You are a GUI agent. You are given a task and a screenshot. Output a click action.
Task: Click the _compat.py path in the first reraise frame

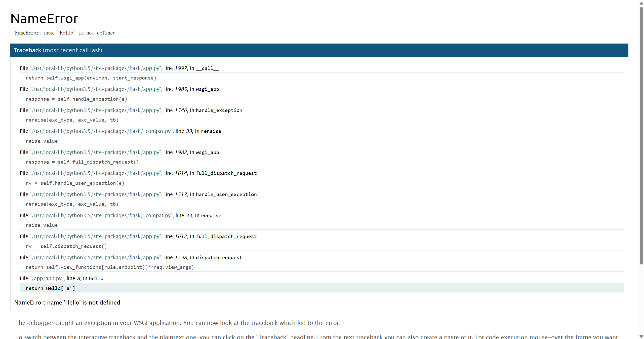click(101, 131)
